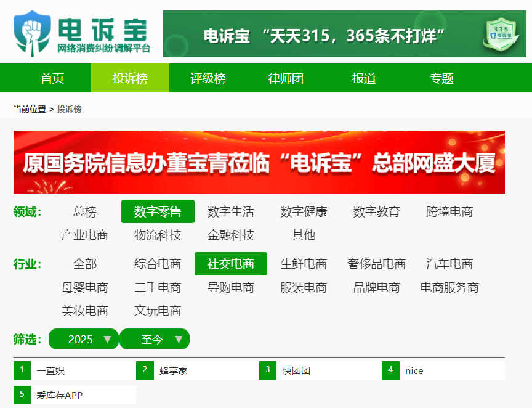Image resolution: width=532 pixels, height=408 pixels.
Task: Click the 315 shield badge in banner
Action: [501, 34]
